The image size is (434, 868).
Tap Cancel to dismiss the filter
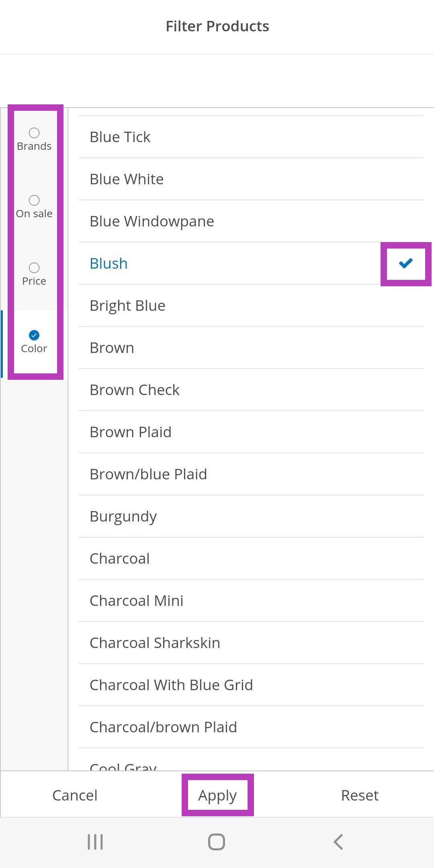click(75, 795)
